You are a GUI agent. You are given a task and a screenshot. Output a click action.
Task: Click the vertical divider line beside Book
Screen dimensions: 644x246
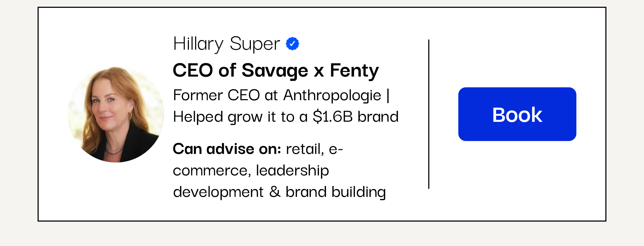point(429,114)
